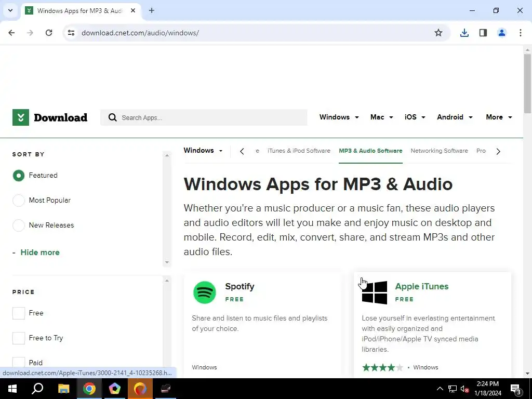Open the Apple iTunes title link

pyautogui.click(x=422, y=286)
